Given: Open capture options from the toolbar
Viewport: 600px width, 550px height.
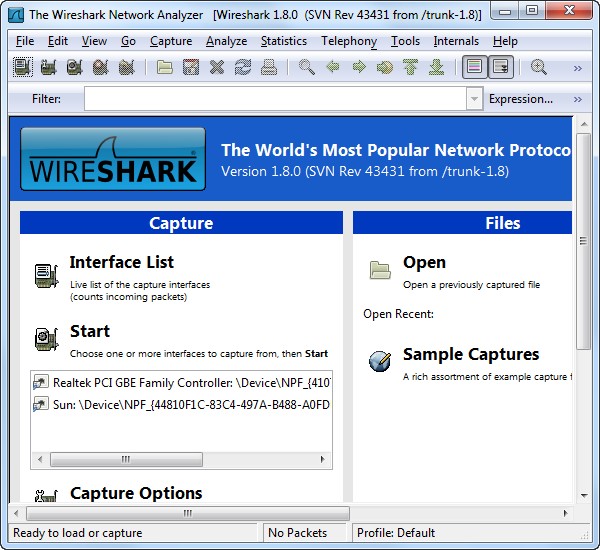Looking at the screenshot, I should click(49, 67).
